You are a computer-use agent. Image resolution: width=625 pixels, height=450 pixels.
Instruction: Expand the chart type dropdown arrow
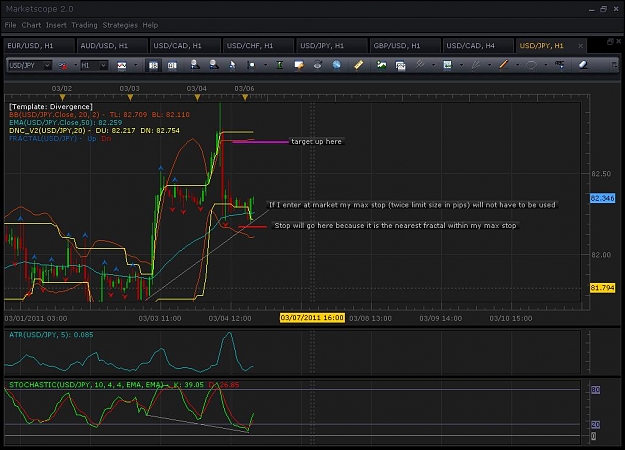pyautogui.click(x=136, y=65)
